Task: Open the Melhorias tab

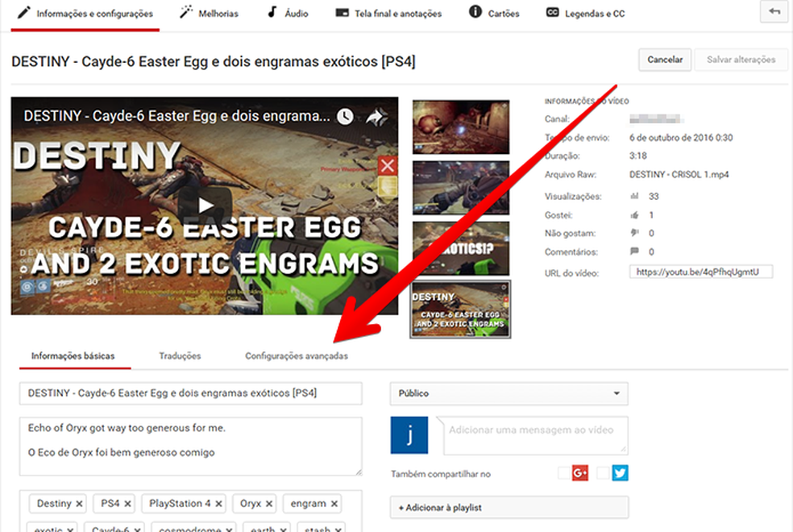Action: pyautogui.click(x=209, y=13)
